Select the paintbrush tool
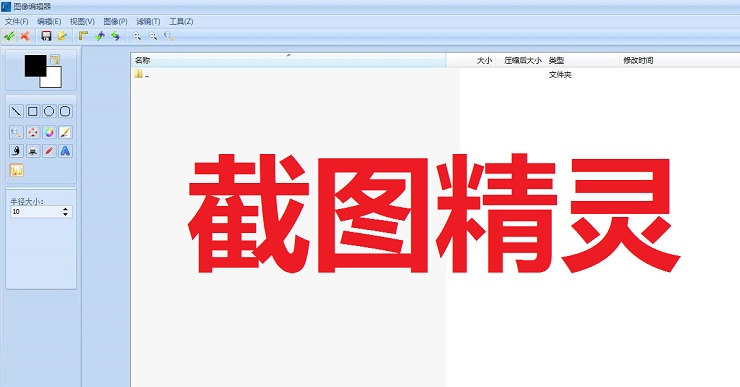This screenshot has width=740, height=387. click(x=65, y=132)
